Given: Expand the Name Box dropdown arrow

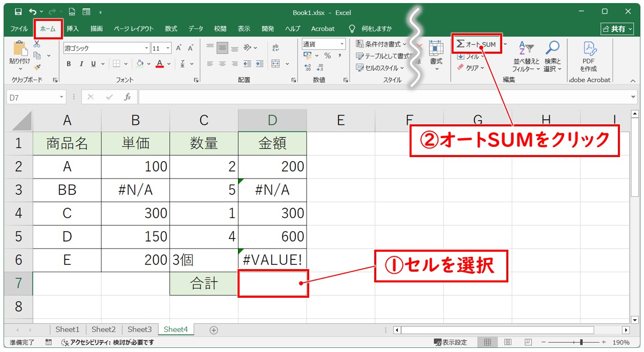Looking at the screenshot, I should coord(62,97).
